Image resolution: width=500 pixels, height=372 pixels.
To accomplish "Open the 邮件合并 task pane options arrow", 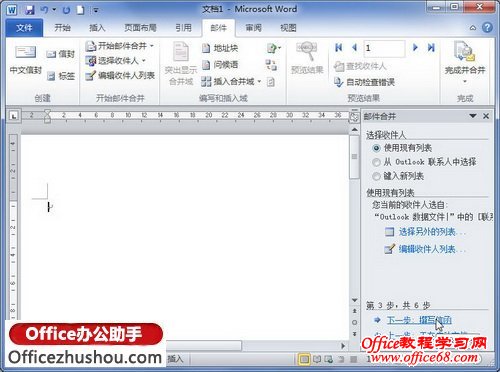I will (473, 116).
